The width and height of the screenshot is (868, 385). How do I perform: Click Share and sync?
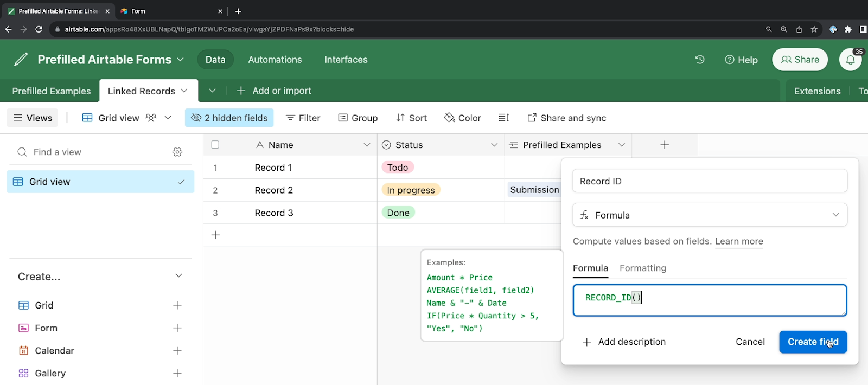[x=566, y=118]
